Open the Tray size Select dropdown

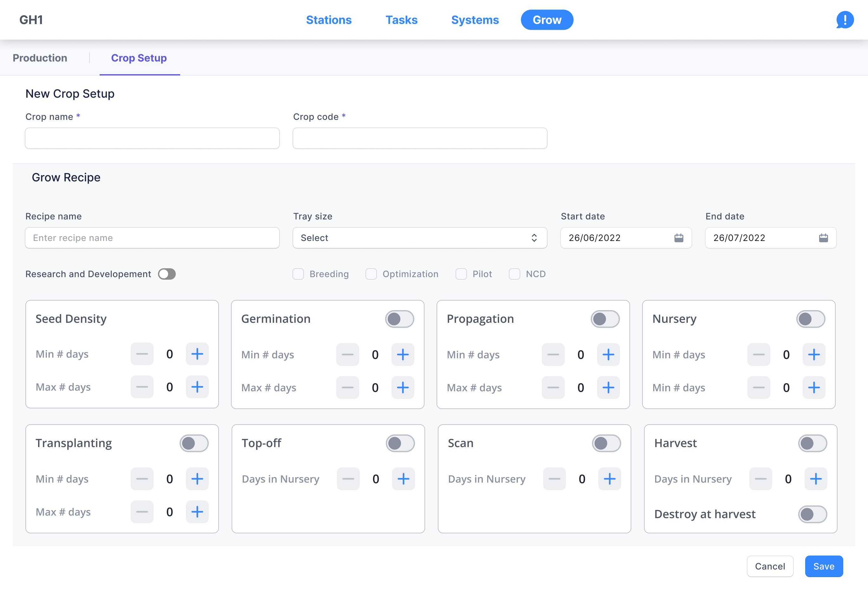coord(420,238)
